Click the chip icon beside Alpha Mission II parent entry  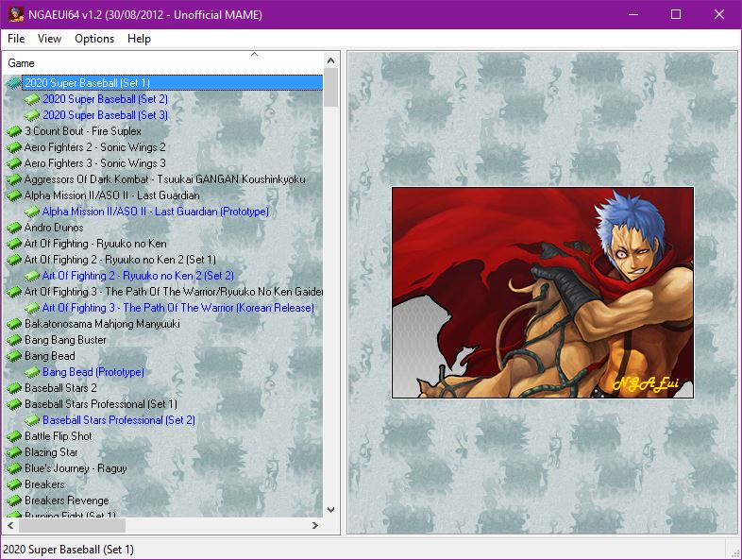(x=14, y=196)
